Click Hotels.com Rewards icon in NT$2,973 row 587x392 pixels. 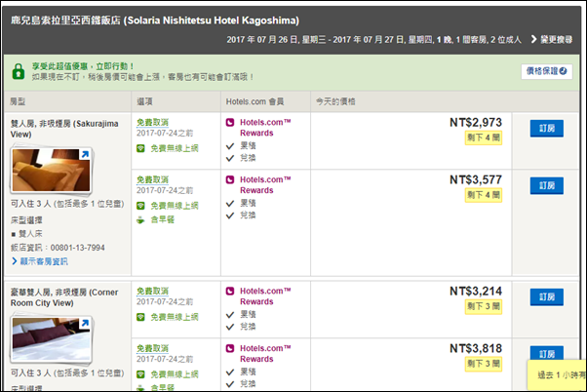click(x=230, y=123)
